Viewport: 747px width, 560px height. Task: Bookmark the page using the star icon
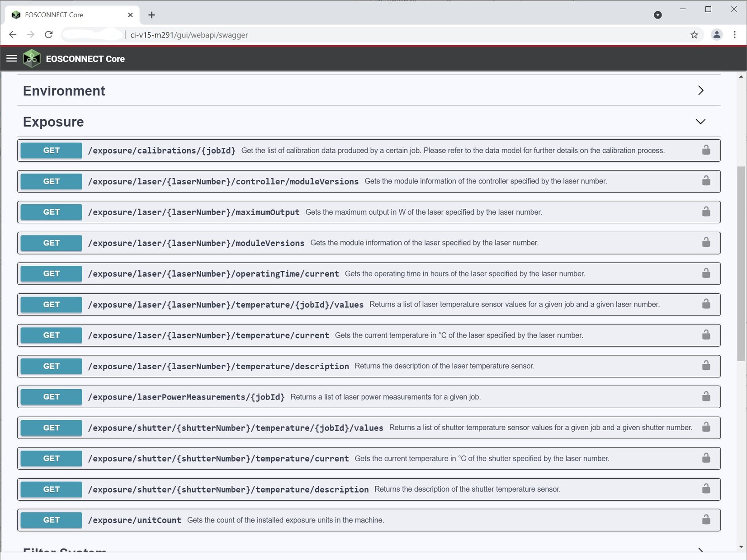click(x=693, y=34)
